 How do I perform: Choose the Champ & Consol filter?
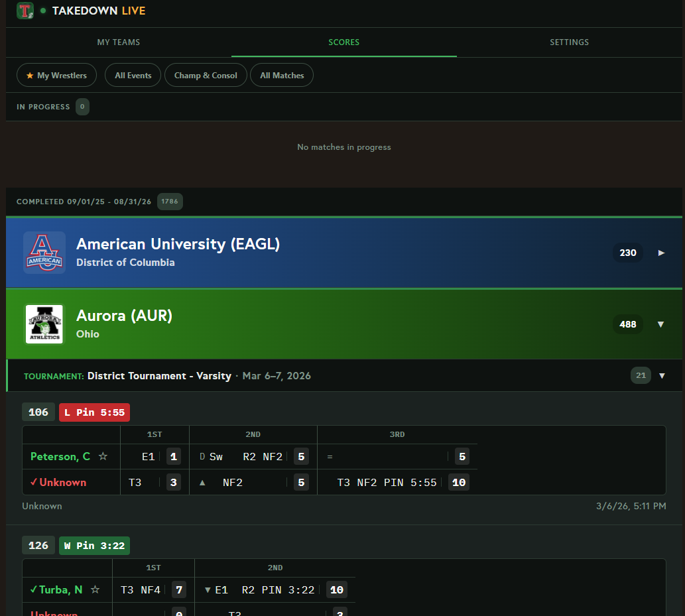pos(206,75)
